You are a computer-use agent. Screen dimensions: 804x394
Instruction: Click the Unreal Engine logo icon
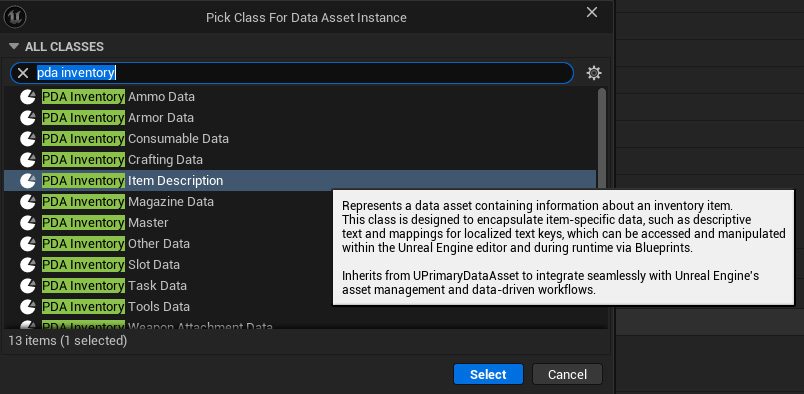coord(14,17)
